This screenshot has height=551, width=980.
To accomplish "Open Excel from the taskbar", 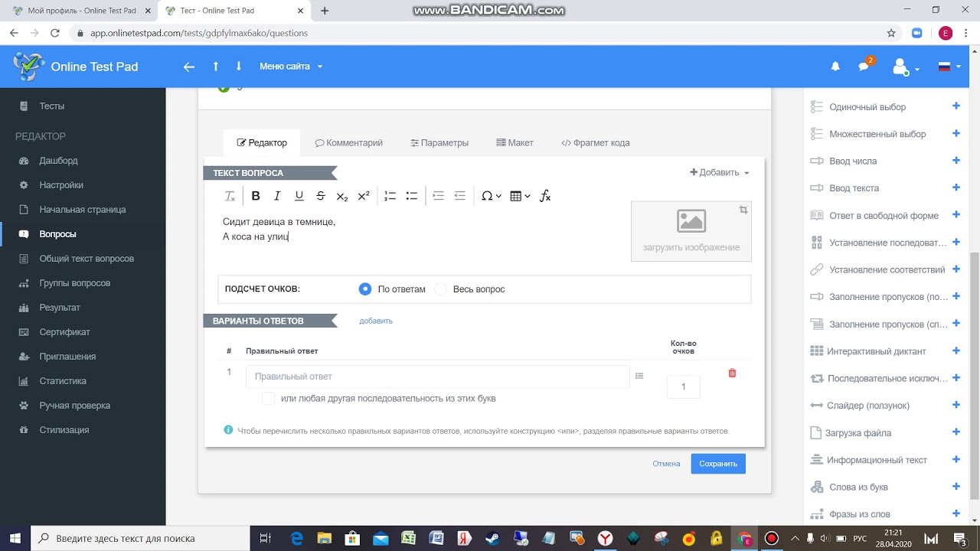I will point(408,538).
